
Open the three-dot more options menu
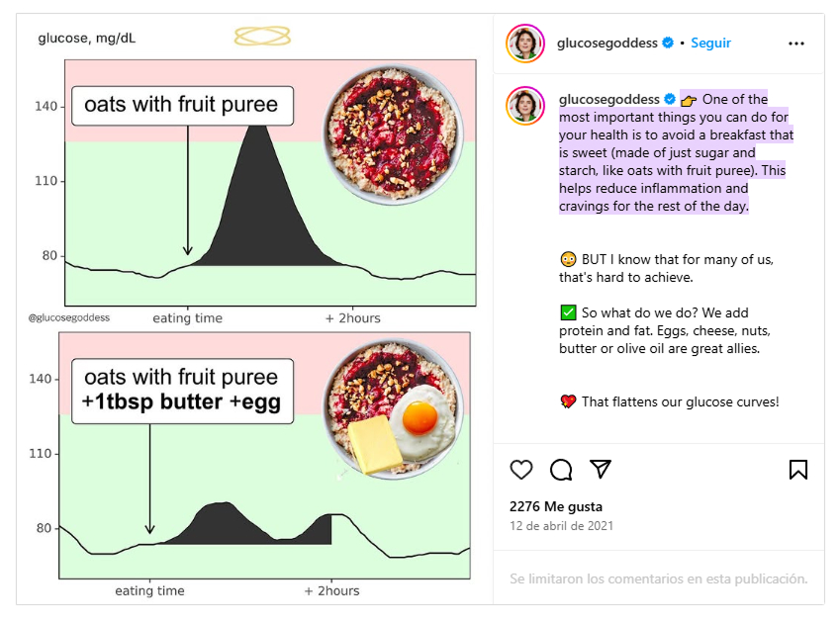click(796, 44)
